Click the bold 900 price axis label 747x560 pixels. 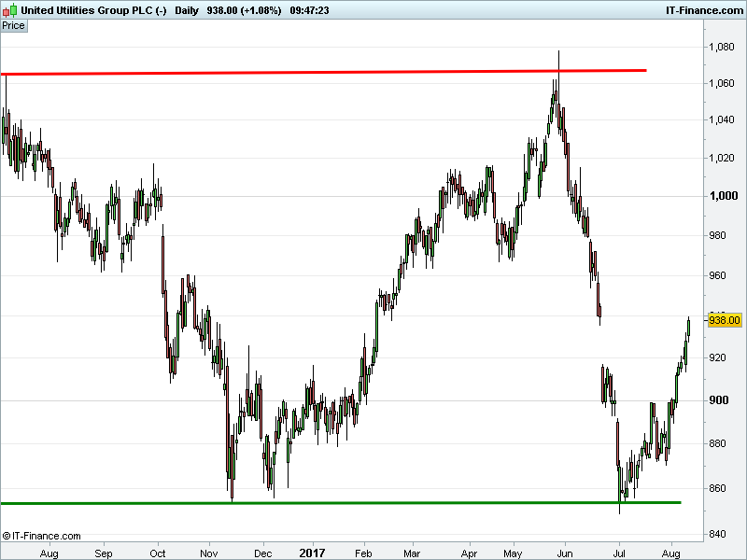click(x=719, y=400)
